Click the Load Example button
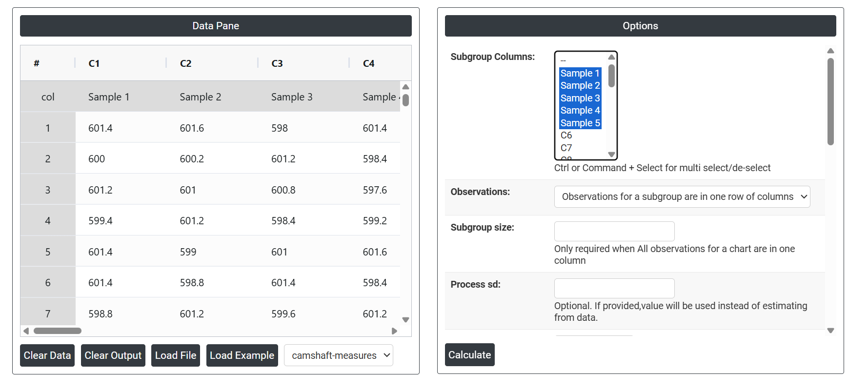Viewport: 868px width, 392px height. pos(242,355)
